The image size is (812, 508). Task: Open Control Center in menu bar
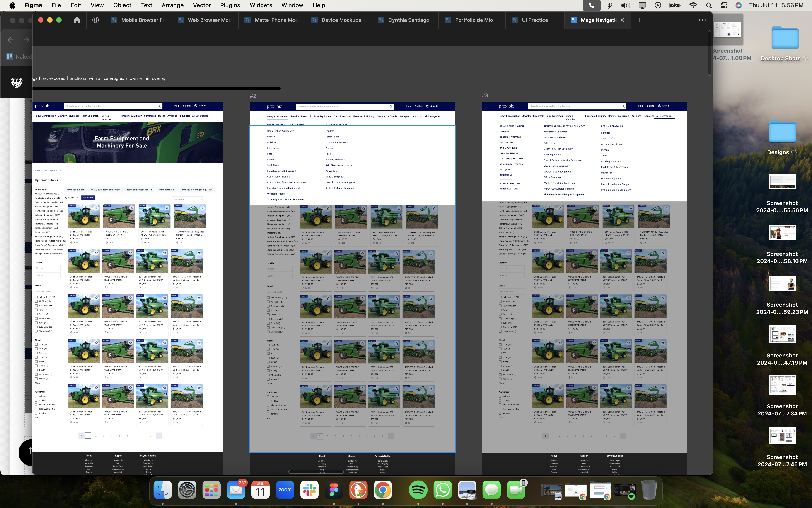(x=724, y=5)
